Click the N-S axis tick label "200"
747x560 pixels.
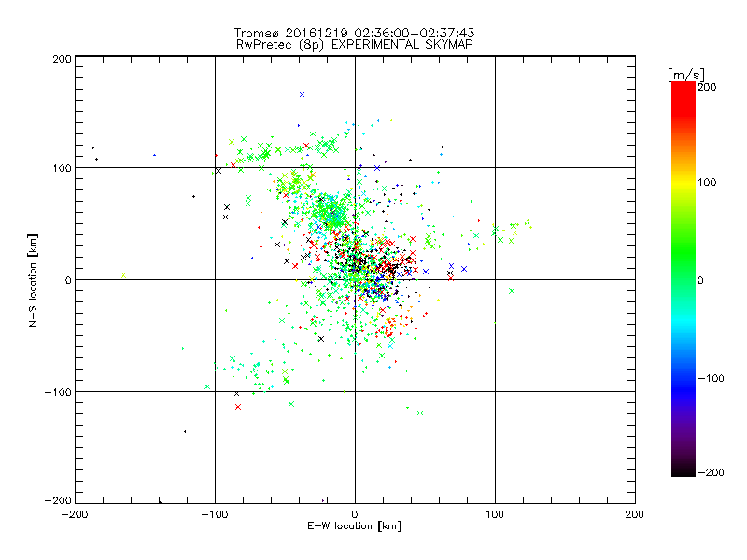(x=62, y=59)
